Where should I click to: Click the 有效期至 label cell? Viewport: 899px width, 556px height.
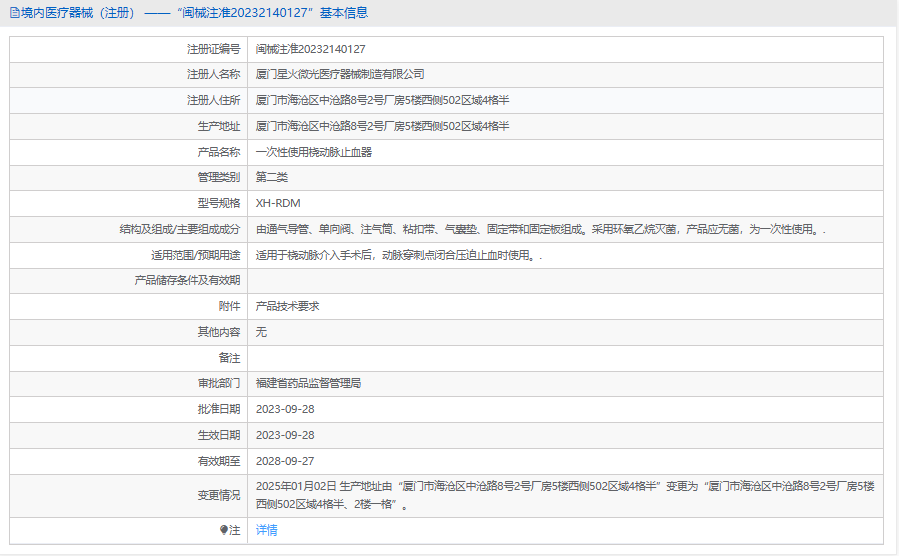pyautogui.click(x=128, y=461)
